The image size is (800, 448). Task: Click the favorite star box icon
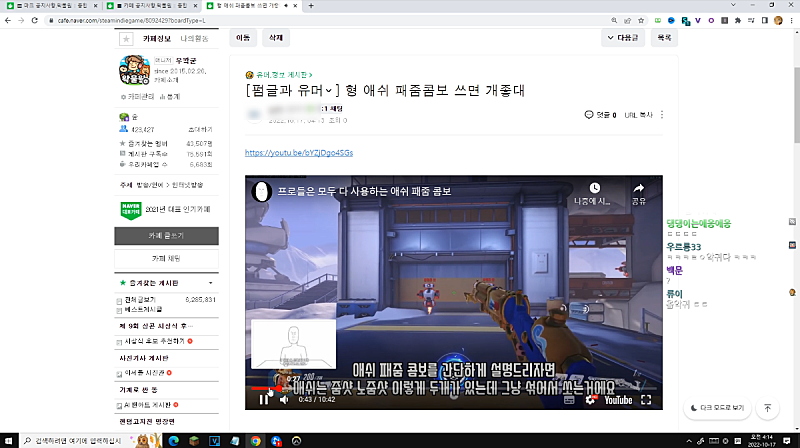pyautogui.click(x=126, y=39)
